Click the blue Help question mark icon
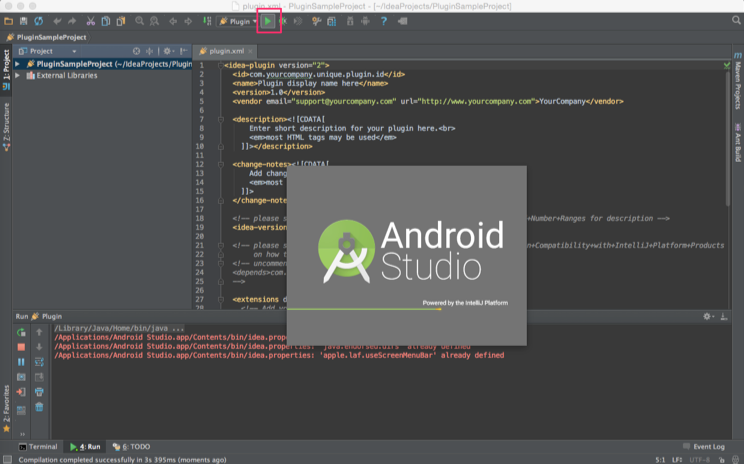The width and height of the screenshot is (744, 464). point(384,21)
